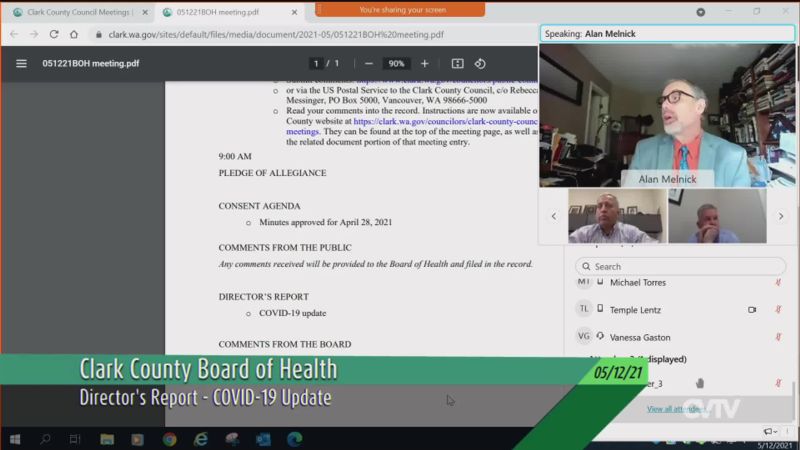Go to browser home page

point(74,34)
